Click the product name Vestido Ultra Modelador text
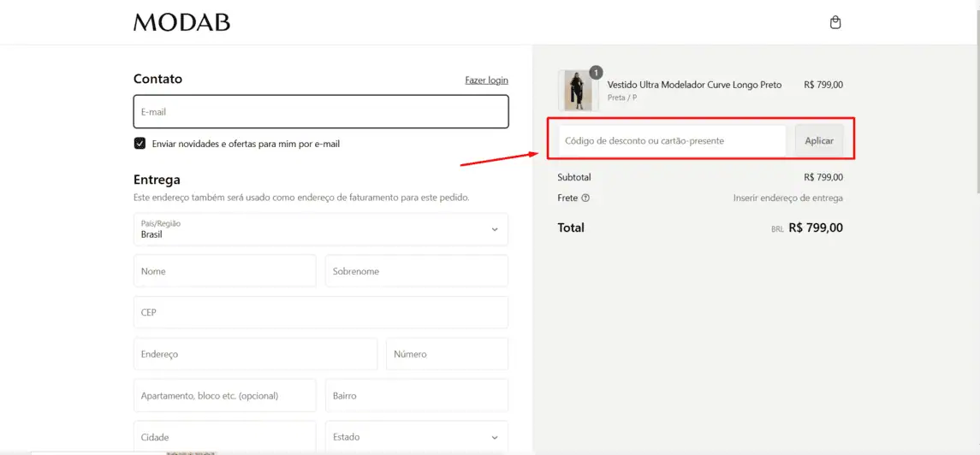Image resolution: width=980 pixels, height=455 pixels. click(x=694, y=85)
